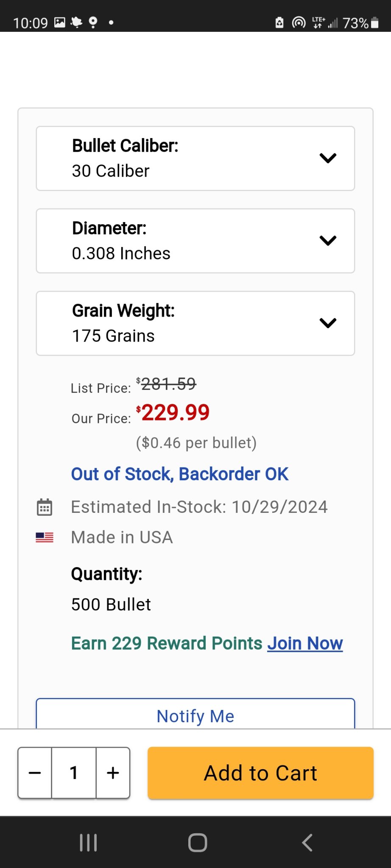The image size is (391, 868).
Task: Increase quantity with the plus button
Action: [113, 773]
